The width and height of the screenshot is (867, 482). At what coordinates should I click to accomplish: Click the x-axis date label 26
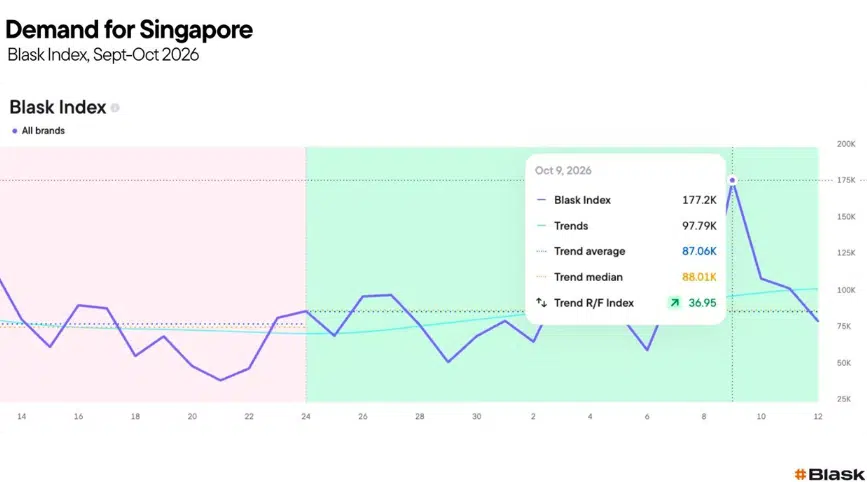(x=363, y=416)
